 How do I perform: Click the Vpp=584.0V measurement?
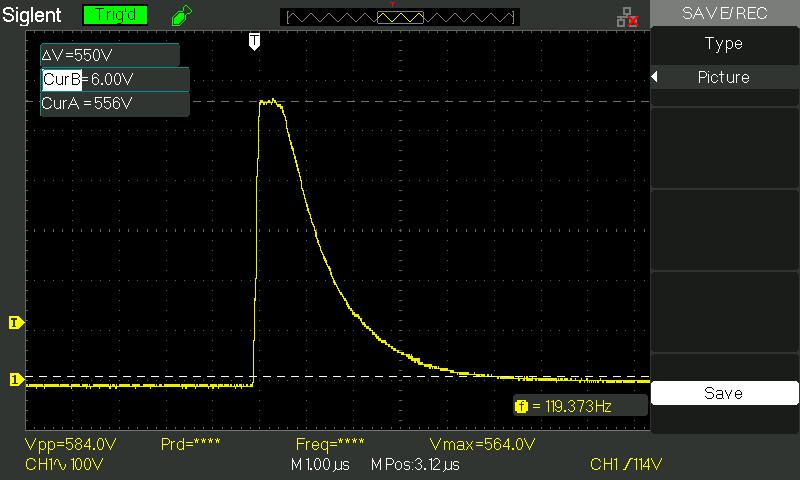[70, 444]
